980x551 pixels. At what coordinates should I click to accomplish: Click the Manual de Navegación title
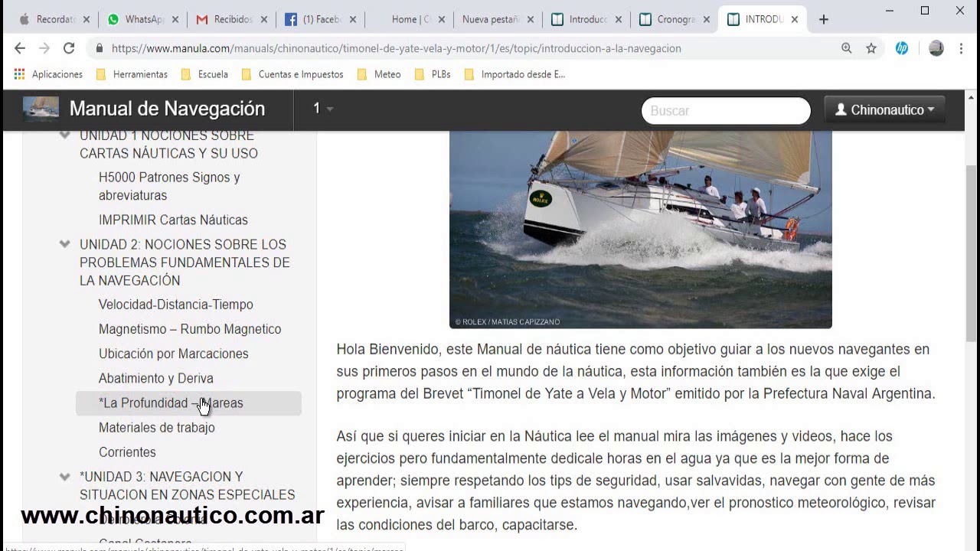(167, 109)
